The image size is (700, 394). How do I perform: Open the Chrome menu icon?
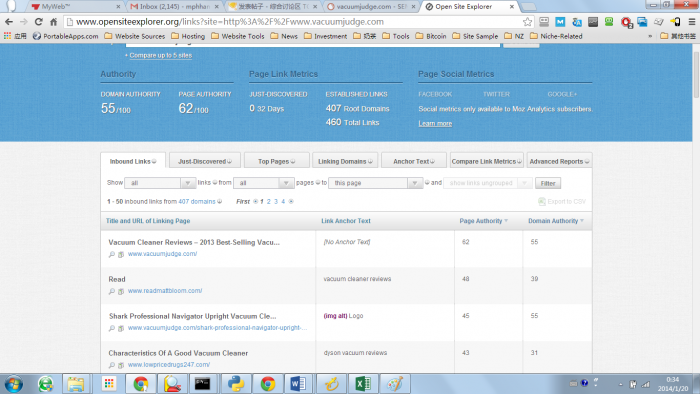pyautogui.click(x=692, y=21)
